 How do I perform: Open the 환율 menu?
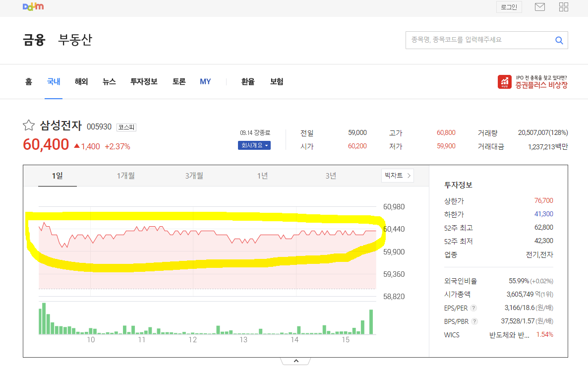pos(248,81)
